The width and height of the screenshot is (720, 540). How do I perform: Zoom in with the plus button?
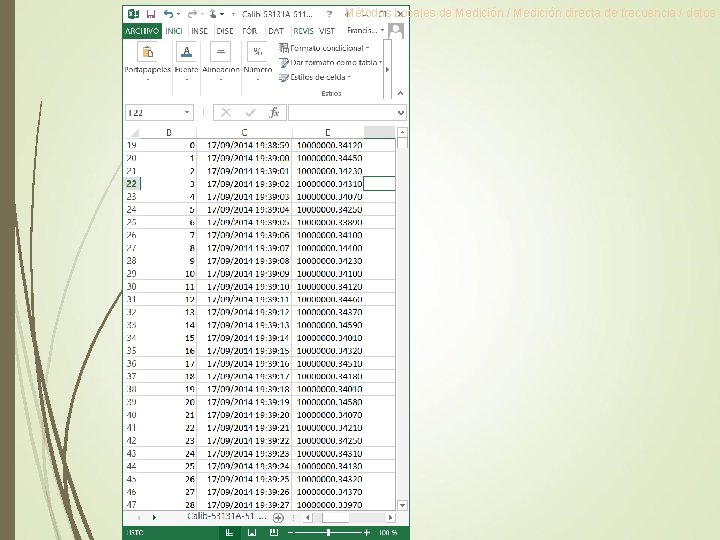coord(366,533)
